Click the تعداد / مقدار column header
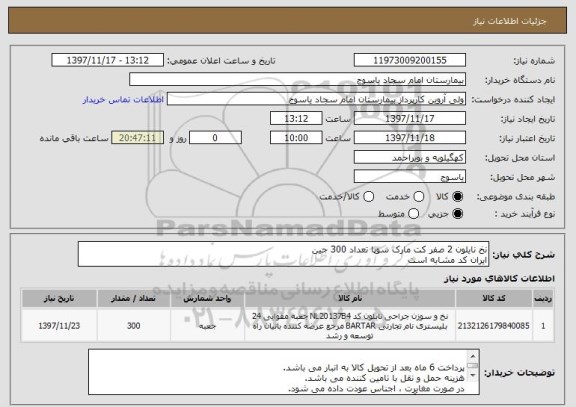Viewport: 576px width, 407px height. point(133,298)
